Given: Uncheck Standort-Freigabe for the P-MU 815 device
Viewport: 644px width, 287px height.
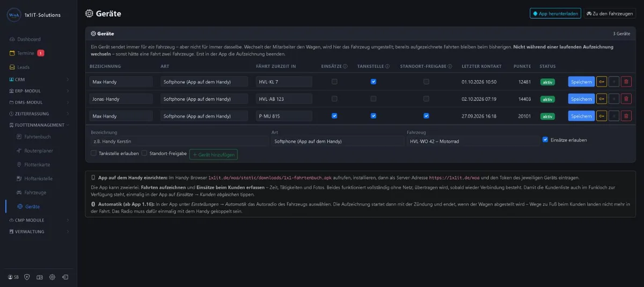Looking at the screenshot, I should click(x=426, y=116).
